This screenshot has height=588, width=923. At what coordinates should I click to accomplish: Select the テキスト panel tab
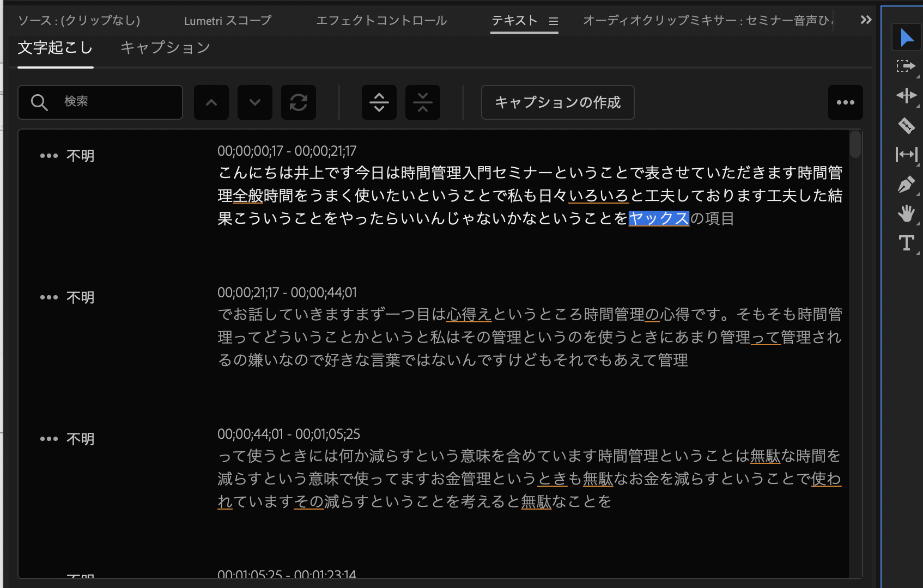514,21
